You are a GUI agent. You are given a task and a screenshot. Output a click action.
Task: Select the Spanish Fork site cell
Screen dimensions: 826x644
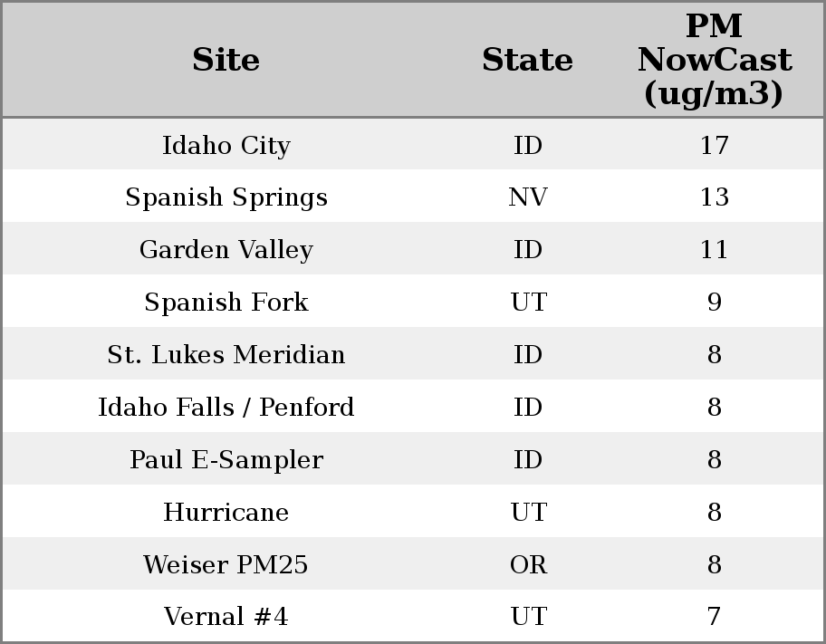226,303
